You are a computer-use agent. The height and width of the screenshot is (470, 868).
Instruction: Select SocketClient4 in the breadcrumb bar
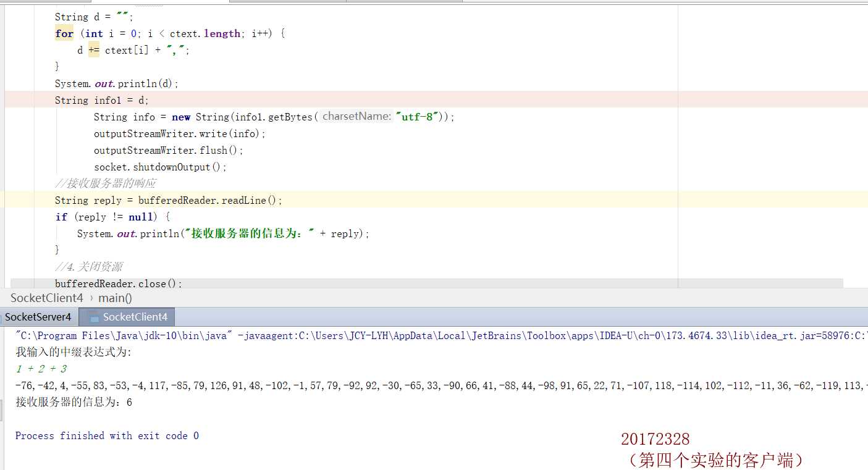(x=47, y=298)
